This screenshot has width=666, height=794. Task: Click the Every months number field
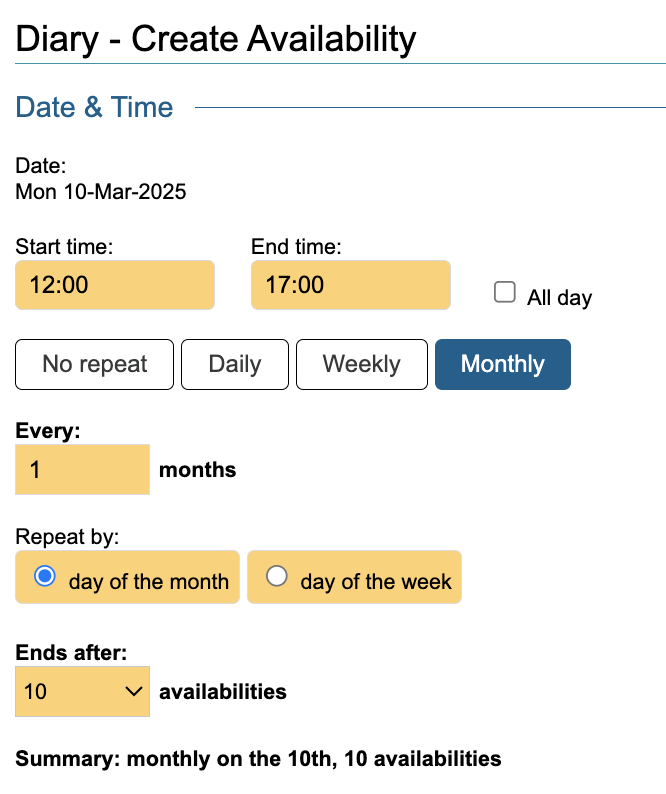pos(82,469)
